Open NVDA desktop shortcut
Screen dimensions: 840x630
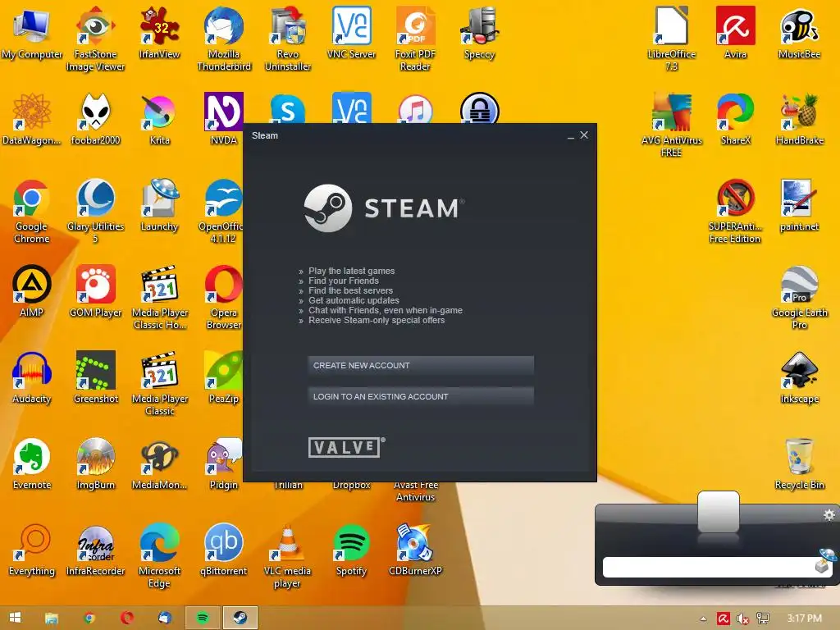click(x=223, y=119)
